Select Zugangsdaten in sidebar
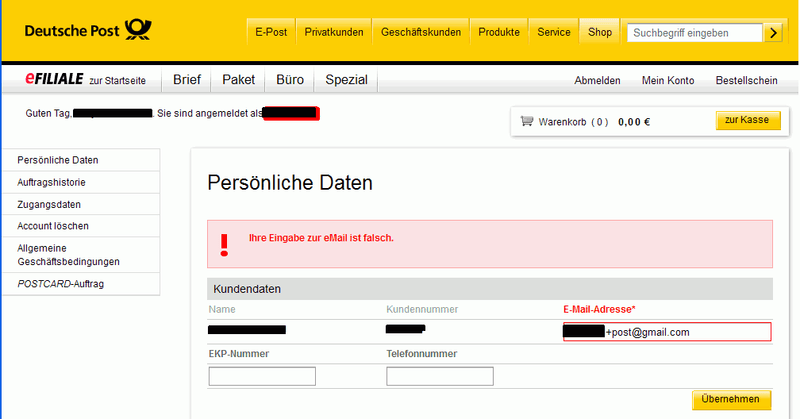800x419 pixels. [x=82, y=204]
